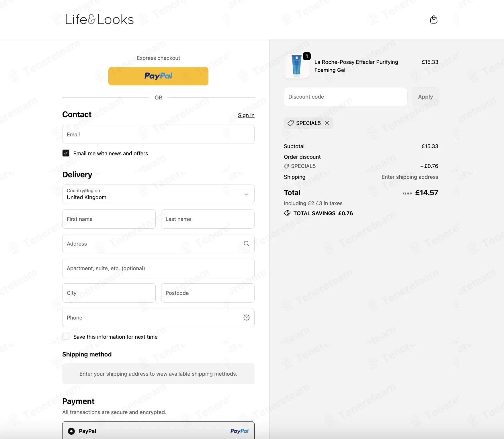The image size is (504, 439).
Task: Open the Country/Region dropdown
Action: 158,194
